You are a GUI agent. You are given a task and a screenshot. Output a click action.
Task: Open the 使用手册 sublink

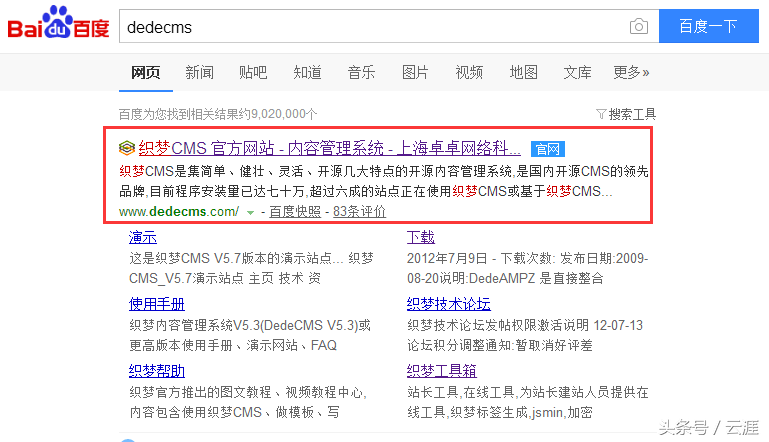(157, 304)
